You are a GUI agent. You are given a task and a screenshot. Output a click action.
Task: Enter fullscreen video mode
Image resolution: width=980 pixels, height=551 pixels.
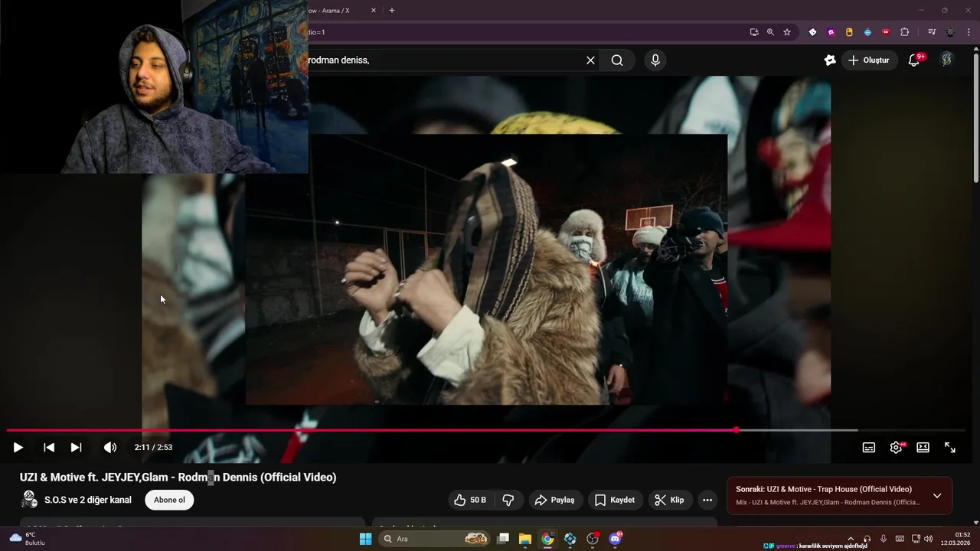coord(950,448)
